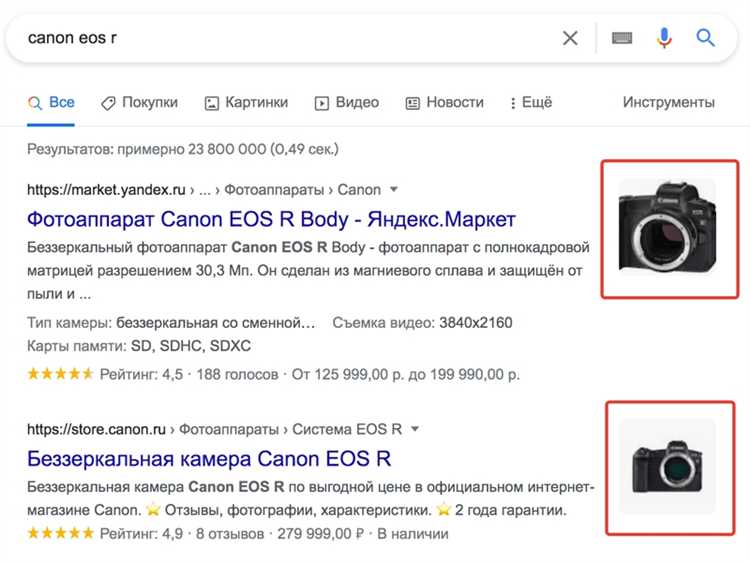Click 'Результатов: примерно 23 800 000' text
Image resolution: width=750 pixels, height=562 pixels.
(146, 149)
